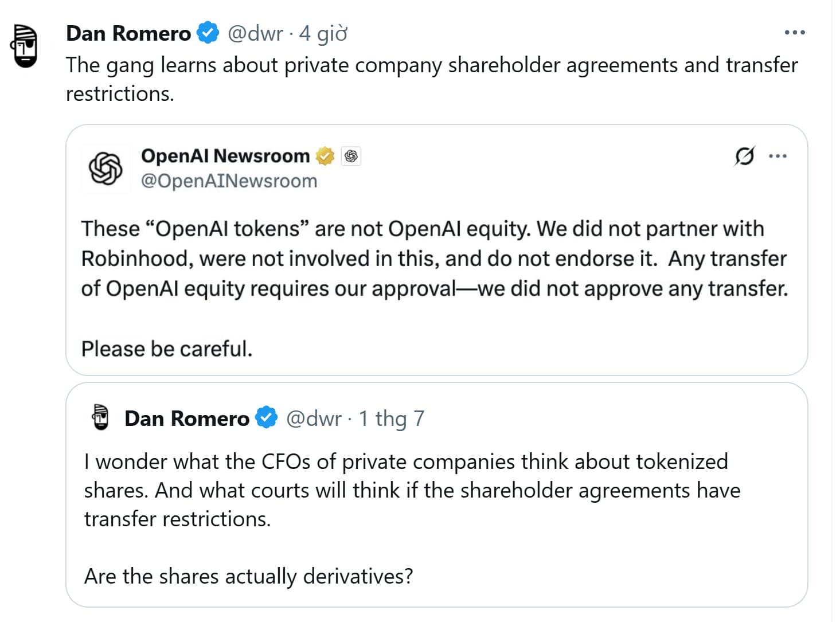Click OpenAI Newsroom profile logo avatar
Image resolution: width=840 pixels, height=622 pixels.
point(106,169)
